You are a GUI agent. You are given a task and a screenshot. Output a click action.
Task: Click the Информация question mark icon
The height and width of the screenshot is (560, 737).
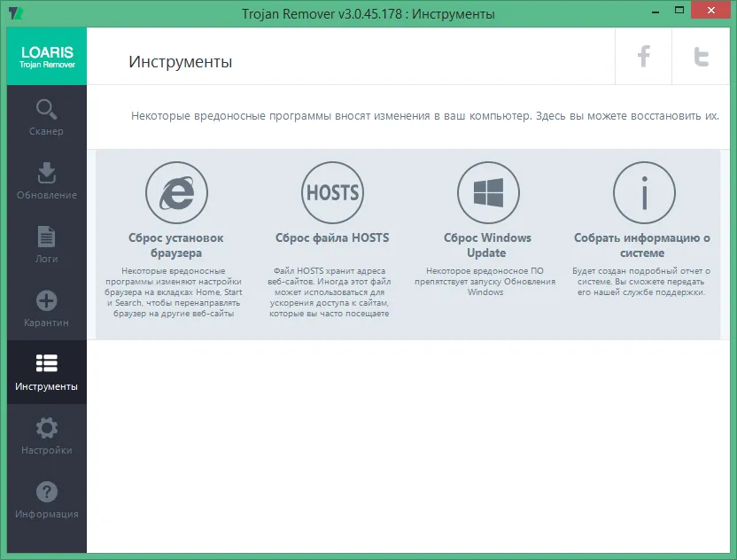point(47,492)
